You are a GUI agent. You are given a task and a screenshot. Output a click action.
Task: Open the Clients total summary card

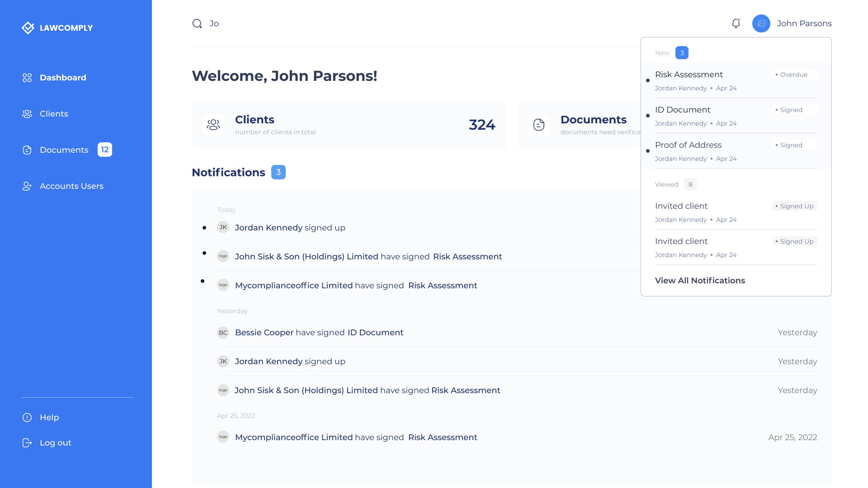click(x=349, y=125)
